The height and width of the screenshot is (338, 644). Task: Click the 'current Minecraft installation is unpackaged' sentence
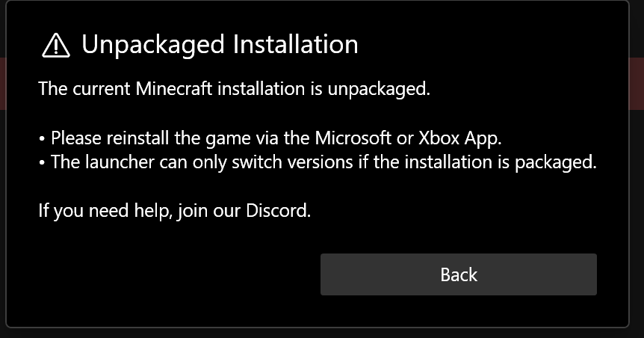[x=234, y=90]
